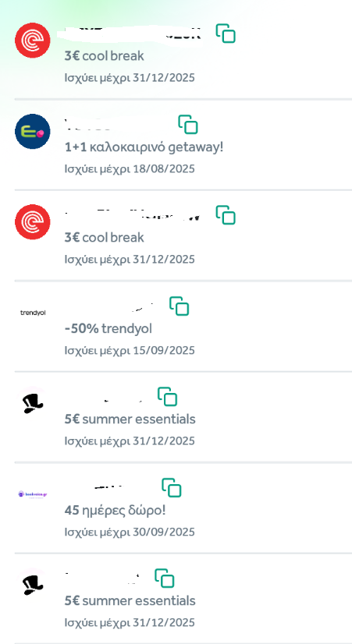352x644 pixels.
Task: Copy the code of the second 3€ cool break coupon
Action: (226, 215)
